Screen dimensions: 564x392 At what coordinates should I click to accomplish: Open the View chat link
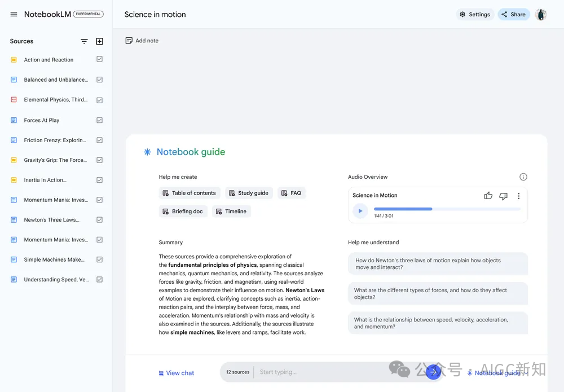point(176,373)
